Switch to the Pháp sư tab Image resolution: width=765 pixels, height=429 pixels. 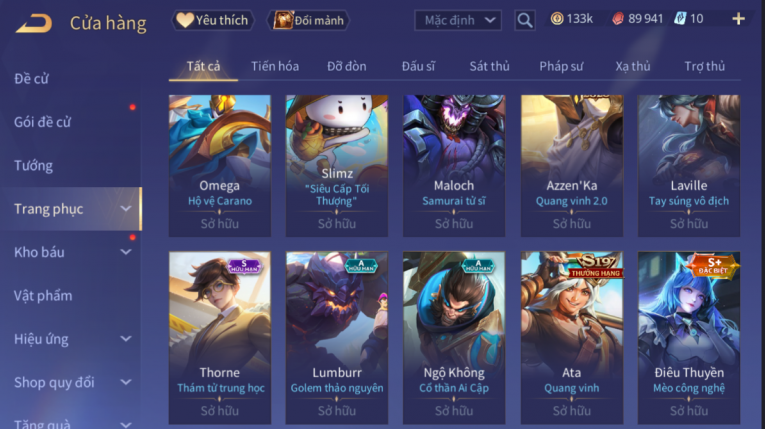(561, 66)
